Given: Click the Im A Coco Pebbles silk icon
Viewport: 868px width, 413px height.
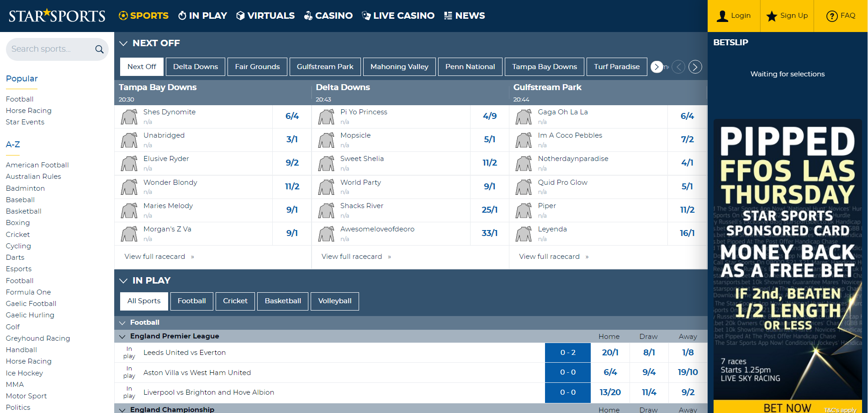Looking at the screenshot, I should [x=524, y=140].
